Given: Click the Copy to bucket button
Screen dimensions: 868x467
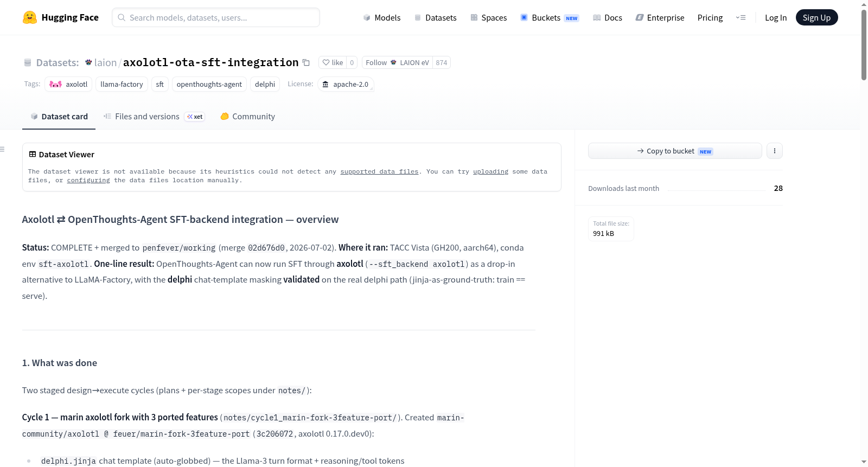Looking at the screenshot, I should click(675, 151).
